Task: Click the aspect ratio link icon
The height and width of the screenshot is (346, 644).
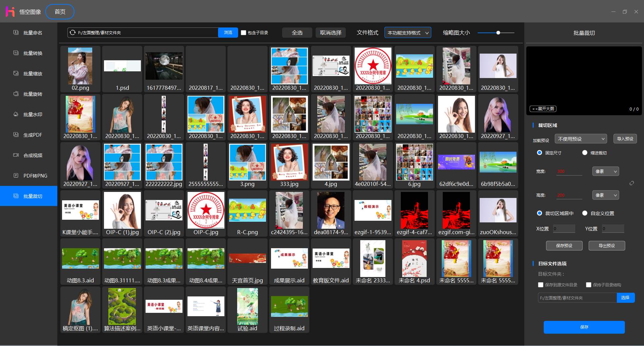Action: click(x=632, y=183)
